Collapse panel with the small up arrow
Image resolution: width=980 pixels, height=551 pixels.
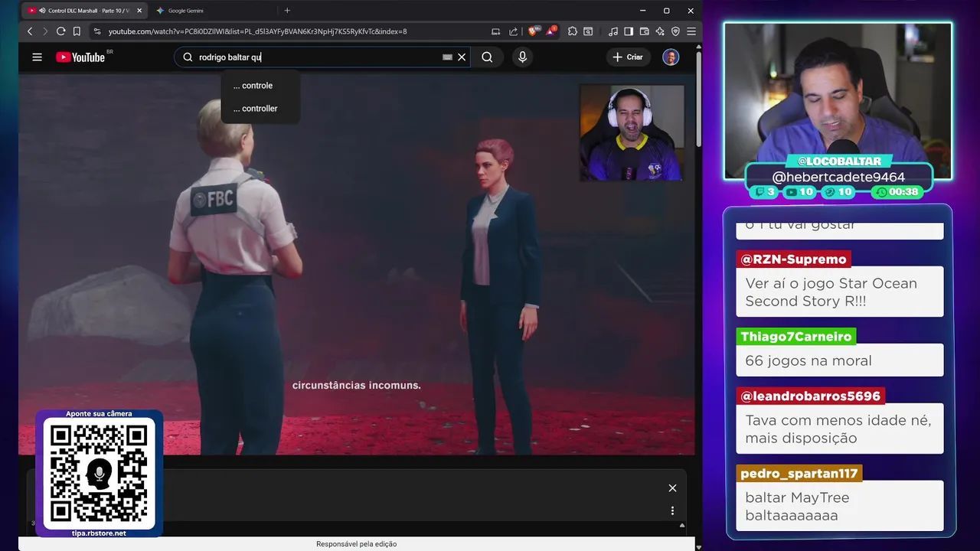pyautogui.click(x=682, y=526)
